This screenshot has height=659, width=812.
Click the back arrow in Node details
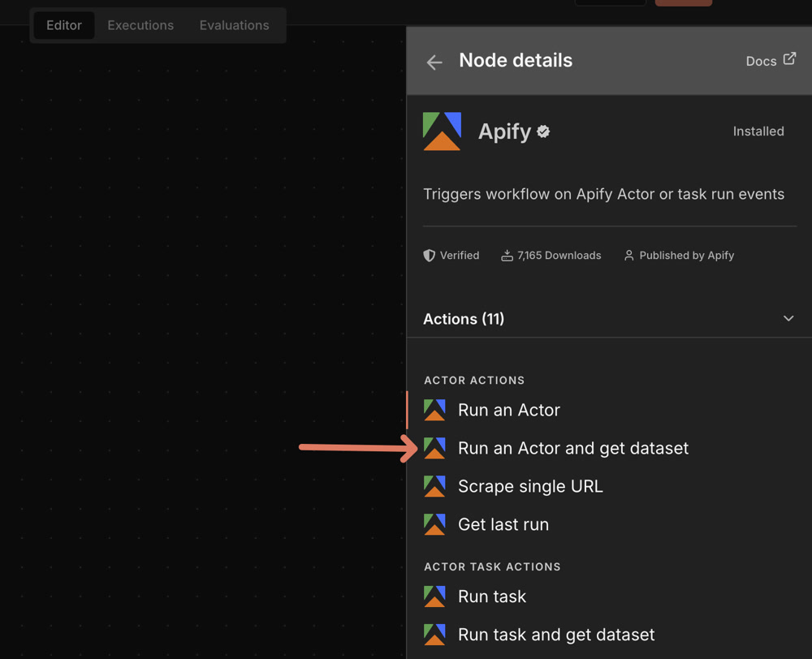[x=434, y=62]
